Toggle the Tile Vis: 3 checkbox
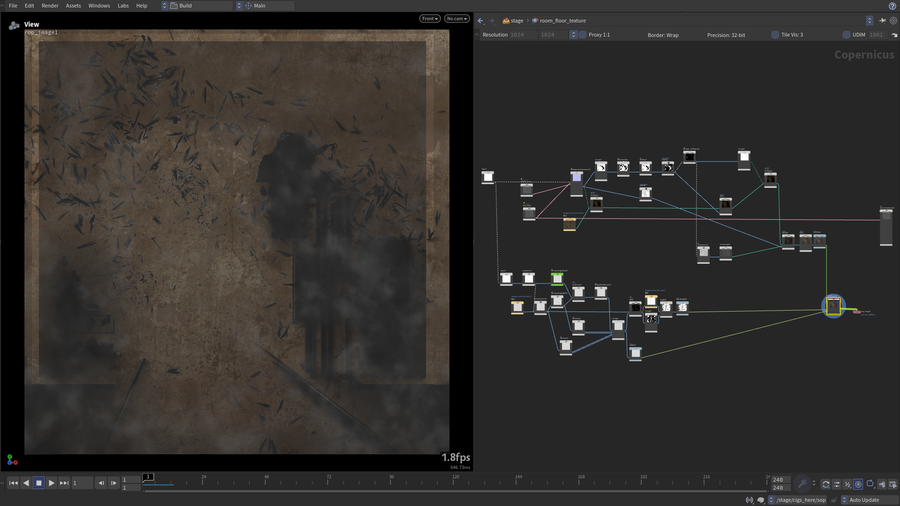 [x=775, y=35]
